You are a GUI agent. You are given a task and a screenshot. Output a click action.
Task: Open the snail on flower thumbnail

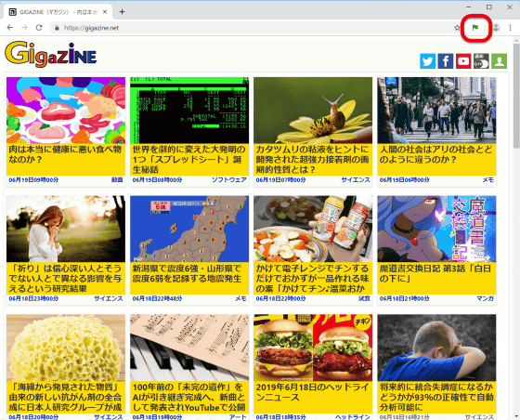point(313,111)
